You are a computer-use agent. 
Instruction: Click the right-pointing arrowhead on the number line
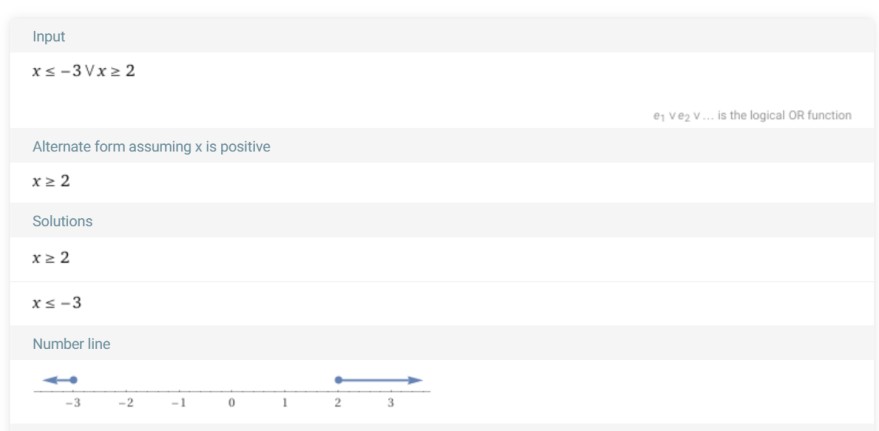[x=415, y=380]
